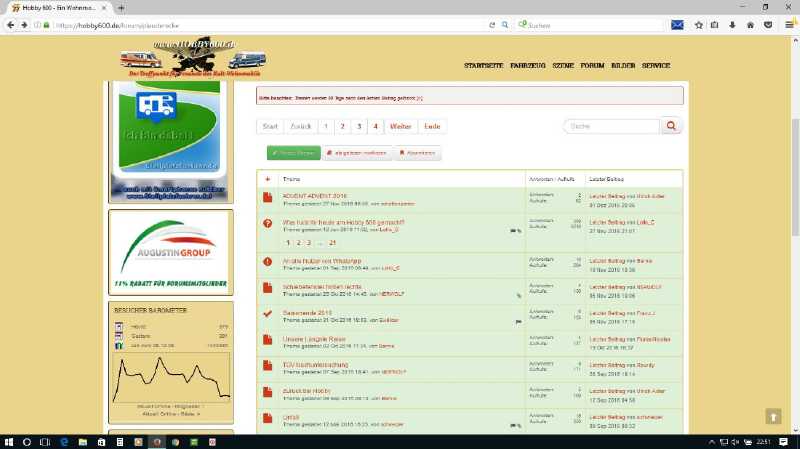The width and height of the screenshot is (800, 449).
Task: Click the scroll-to-top arrow button
Action: pyautogui.click(x=773, y=416)
